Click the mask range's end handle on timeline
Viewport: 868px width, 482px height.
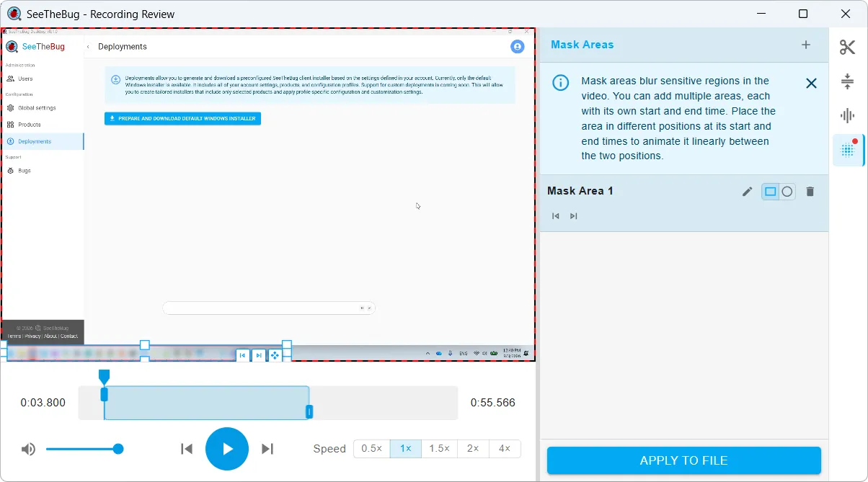(x=309, y=411)
